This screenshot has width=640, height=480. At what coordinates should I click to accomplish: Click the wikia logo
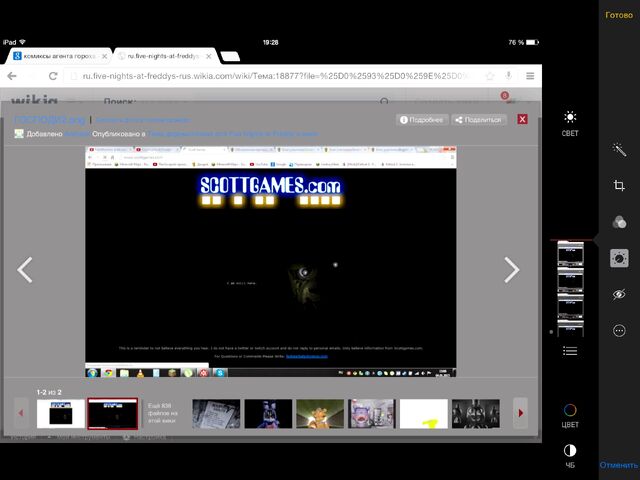[x=34, y=100]
